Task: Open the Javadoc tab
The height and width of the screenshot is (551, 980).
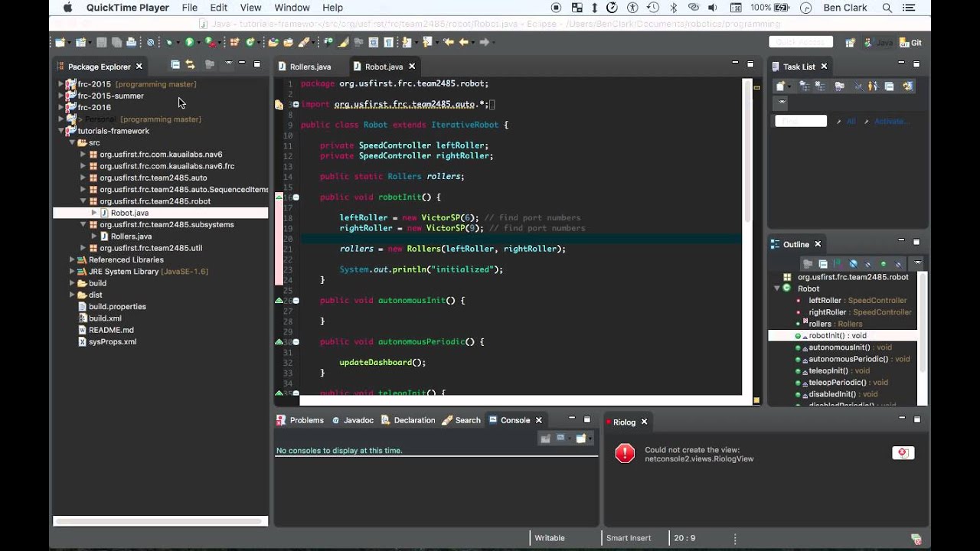Action: 352,420
